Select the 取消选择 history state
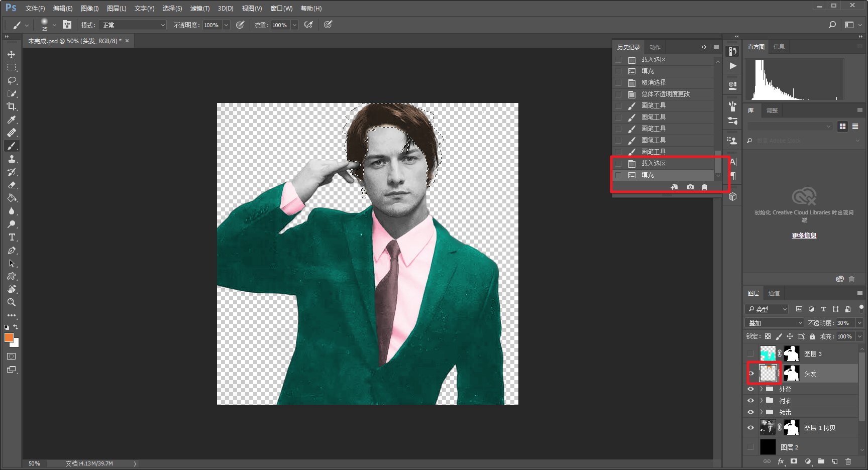 coord(664,82)
